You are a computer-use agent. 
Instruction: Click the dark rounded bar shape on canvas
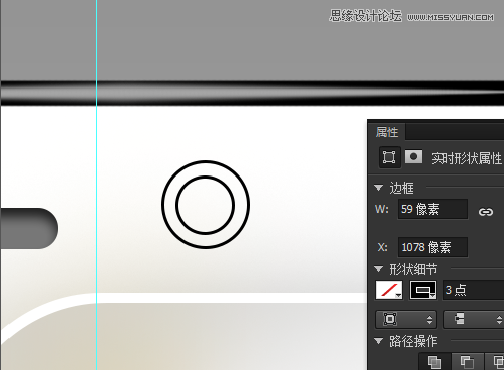[29, 229]
